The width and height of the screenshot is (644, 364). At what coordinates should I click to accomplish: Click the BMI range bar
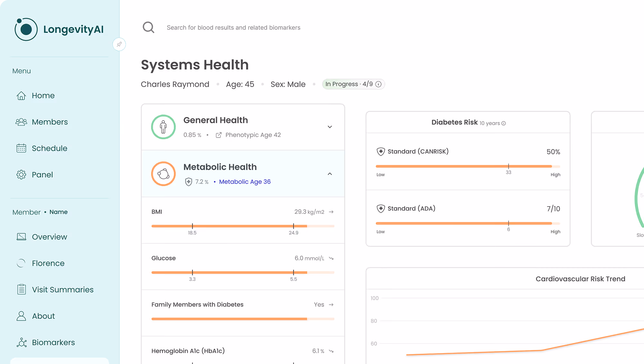pyautogui.click(x=243, y=226)
